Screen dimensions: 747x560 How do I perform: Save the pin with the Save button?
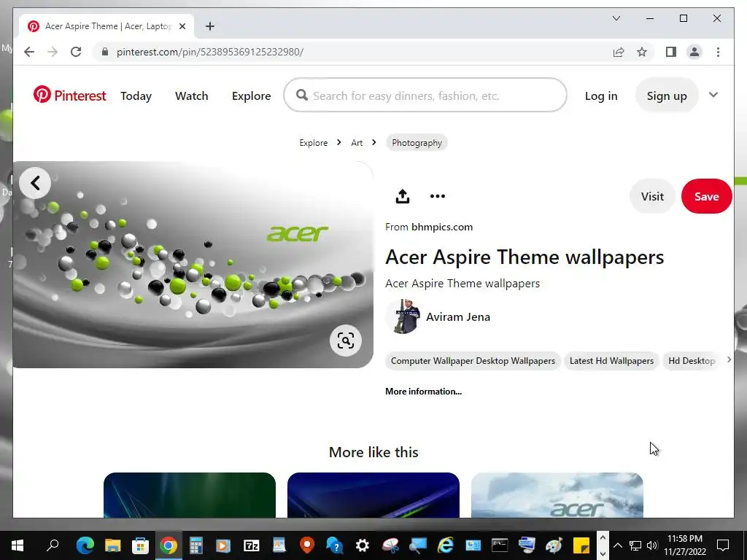click(x=706, y=196)
